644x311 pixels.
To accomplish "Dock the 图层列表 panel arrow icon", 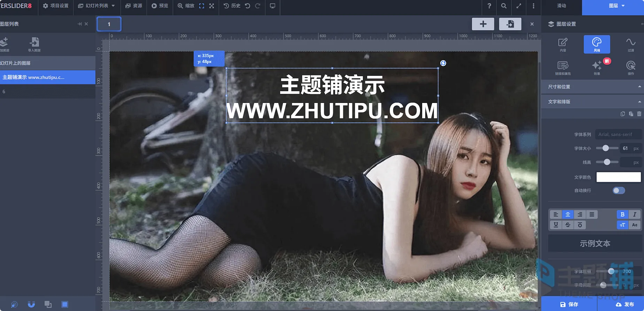I will (80, 24).
